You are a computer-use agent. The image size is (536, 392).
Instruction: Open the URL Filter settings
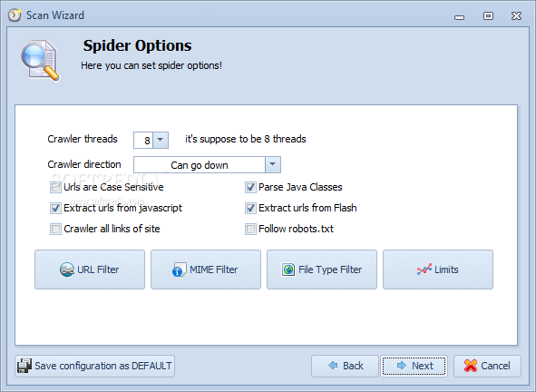tap(90, 269)
